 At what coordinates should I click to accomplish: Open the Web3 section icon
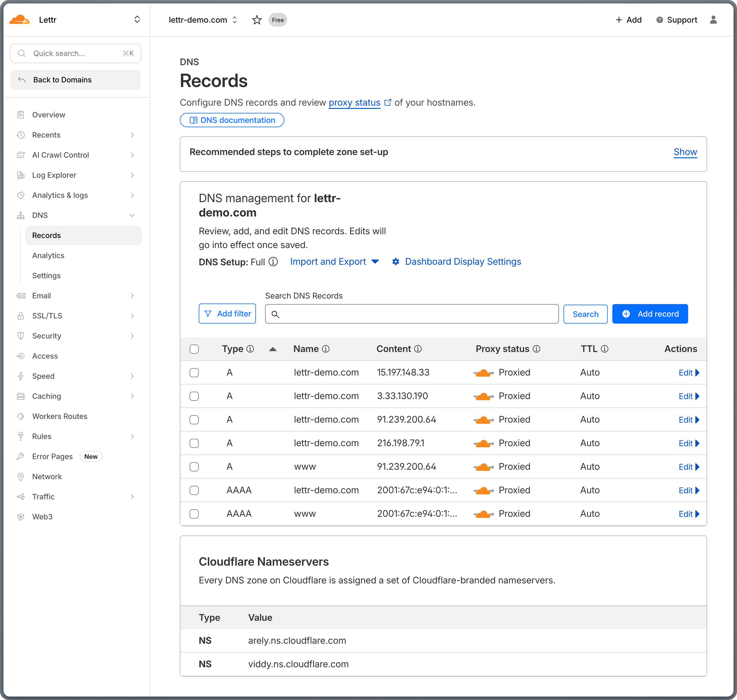[21, 517]
